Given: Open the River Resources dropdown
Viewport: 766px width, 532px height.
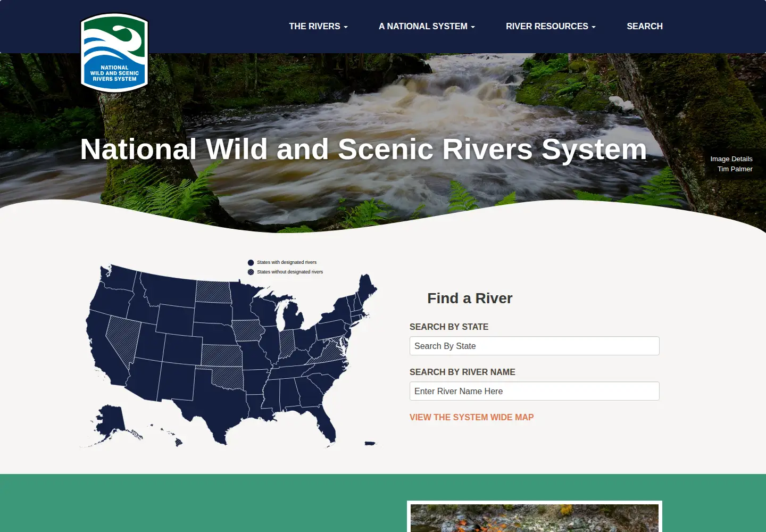Looking at the screenshot, I should [x=551, y=26].
